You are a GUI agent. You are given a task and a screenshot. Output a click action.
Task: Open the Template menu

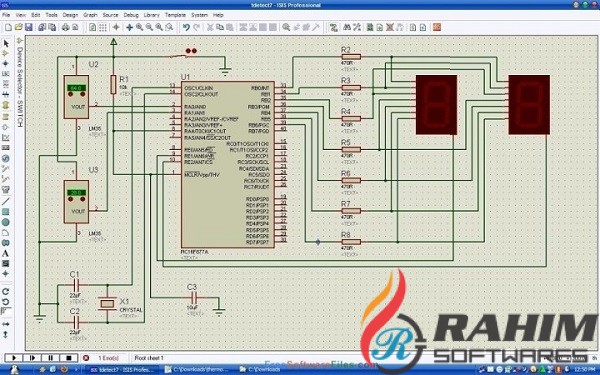click(x=175, y=15)
